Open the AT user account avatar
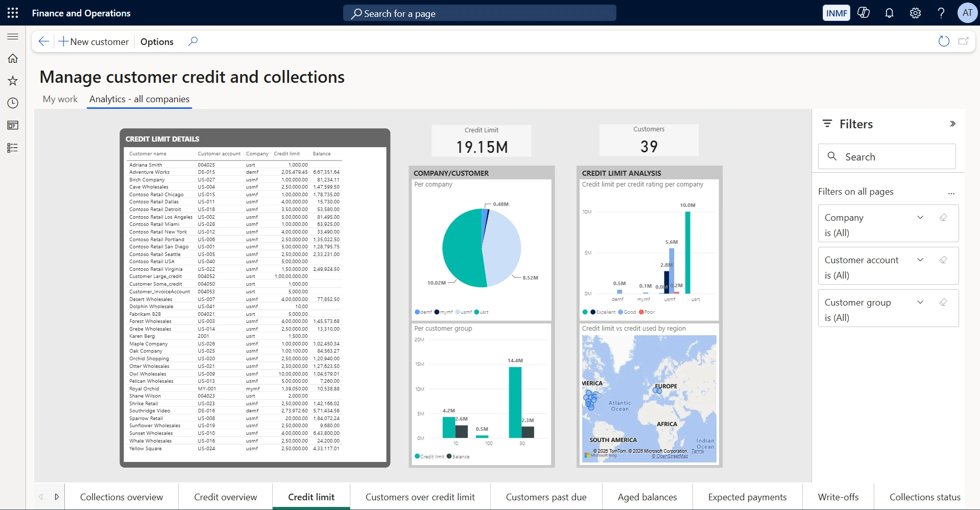This screenshot has height=510, width=980. (967, 13)
